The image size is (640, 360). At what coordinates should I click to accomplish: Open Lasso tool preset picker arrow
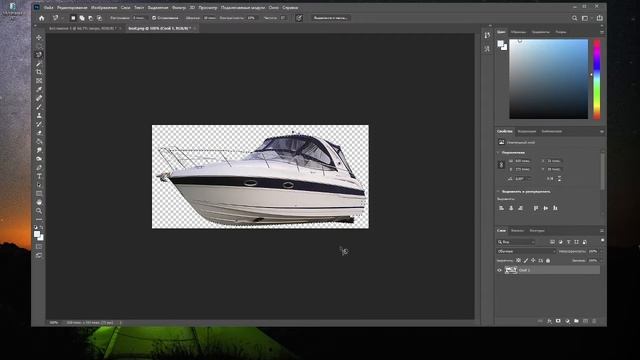[62, 18]
